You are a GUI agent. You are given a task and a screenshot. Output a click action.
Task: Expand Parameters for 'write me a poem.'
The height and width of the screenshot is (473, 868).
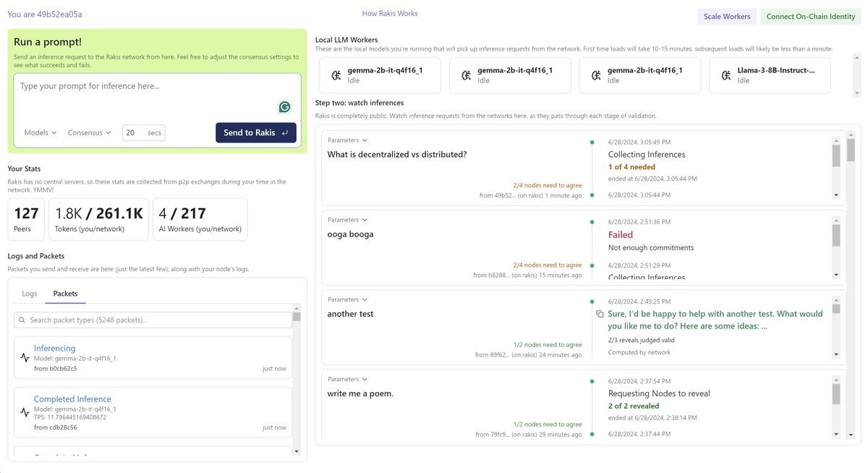(347, 379)
